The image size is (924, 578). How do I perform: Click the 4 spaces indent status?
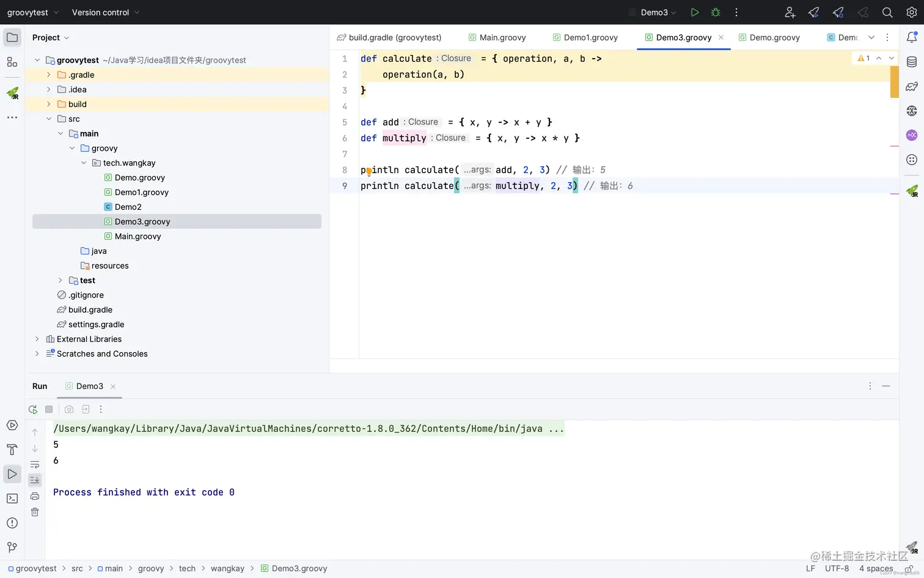click(x=876, y=568)
